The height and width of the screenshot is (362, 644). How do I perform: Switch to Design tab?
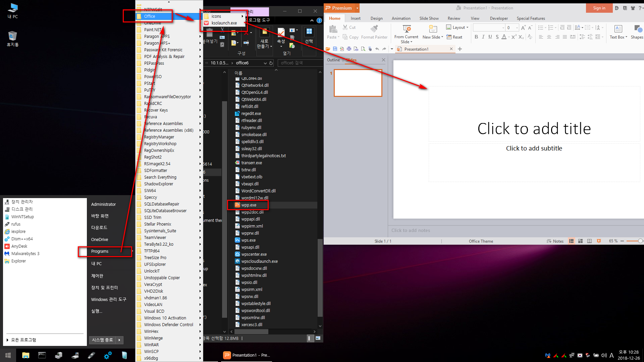pos(376,18)
